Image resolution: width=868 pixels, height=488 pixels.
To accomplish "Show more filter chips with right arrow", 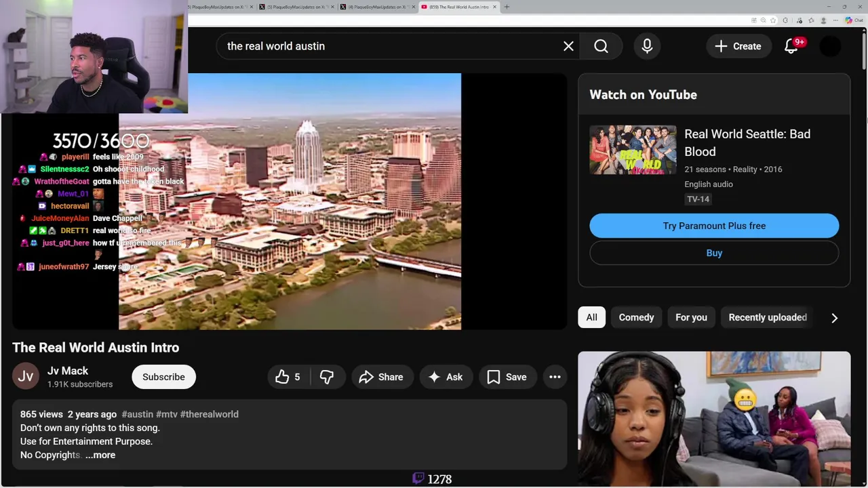I will point(834,318).
